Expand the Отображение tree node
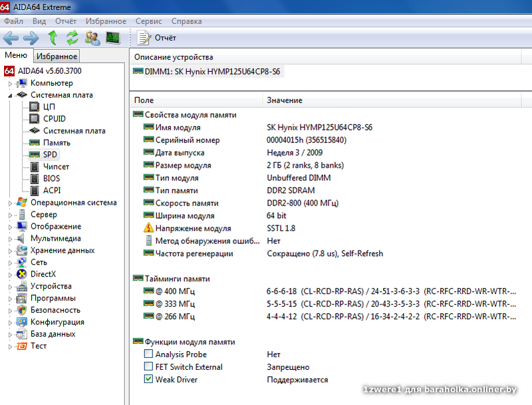532x405 pixels. [x=10, y=227]
